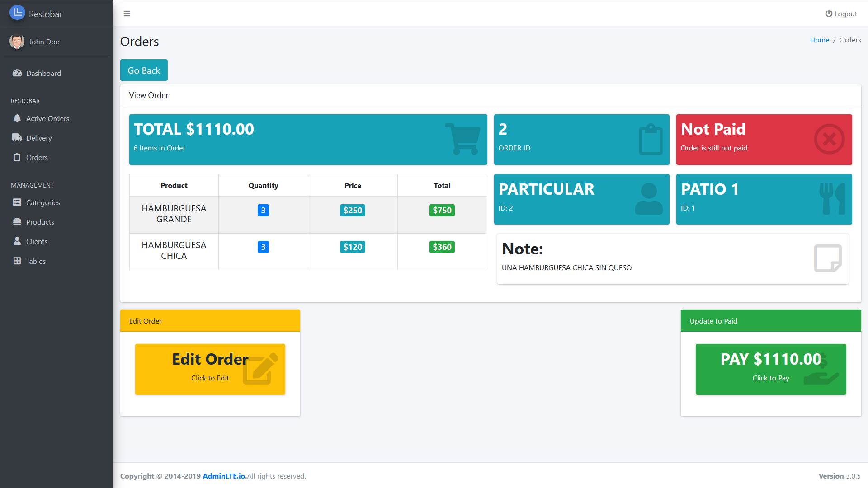The image size is (868, 488).
Task: Click the green PAY $1110.00 box
Action: pyautogui.click(x=770, y=369)
